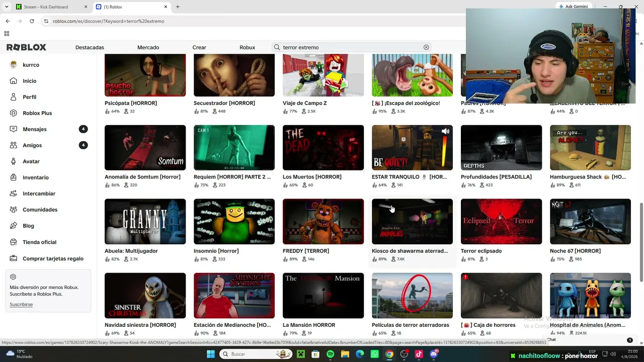Open Perfil from the sidebar
The image size is (644, 362).
(x=29, y=97)
